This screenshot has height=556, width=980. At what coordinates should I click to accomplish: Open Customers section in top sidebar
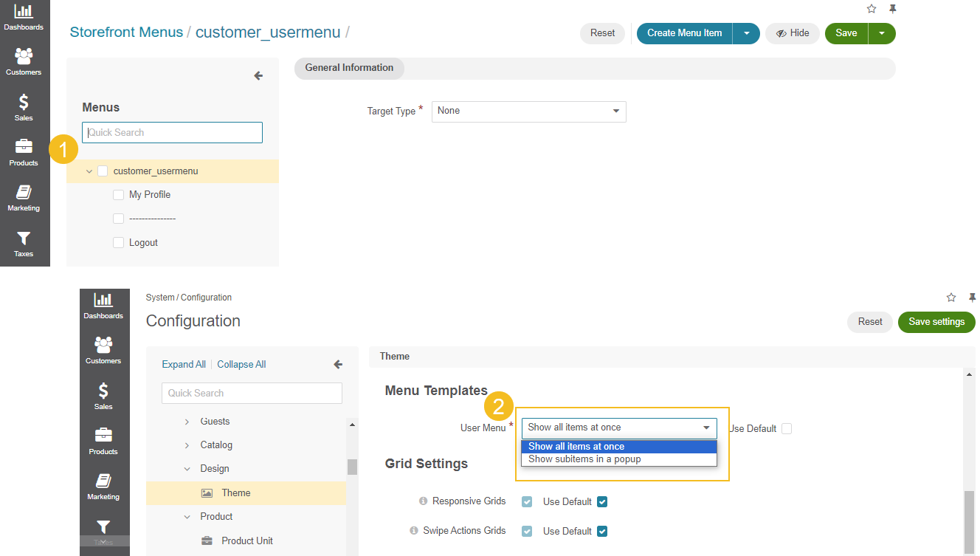click(x=24, y=61)
